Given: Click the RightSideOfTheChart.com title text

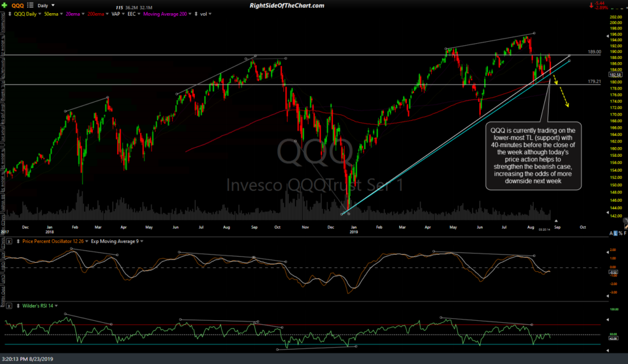Looking at the screenshot, I should click(287, 6).
